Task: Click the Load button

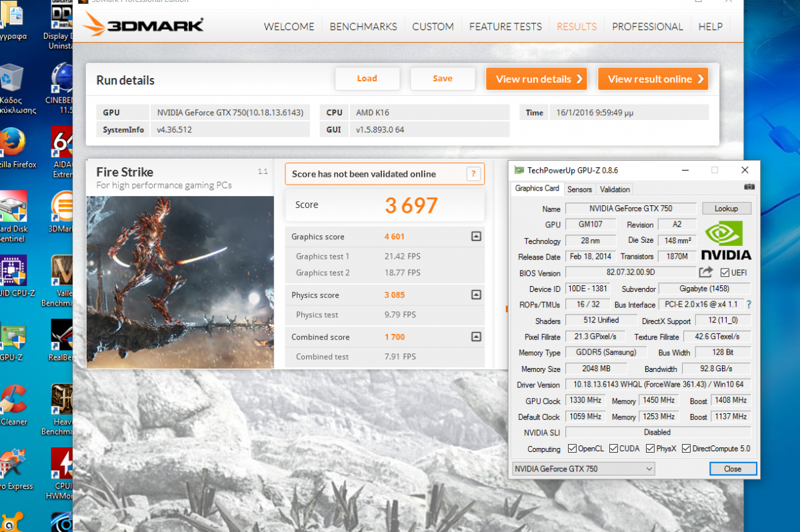Action: point(367,79)
